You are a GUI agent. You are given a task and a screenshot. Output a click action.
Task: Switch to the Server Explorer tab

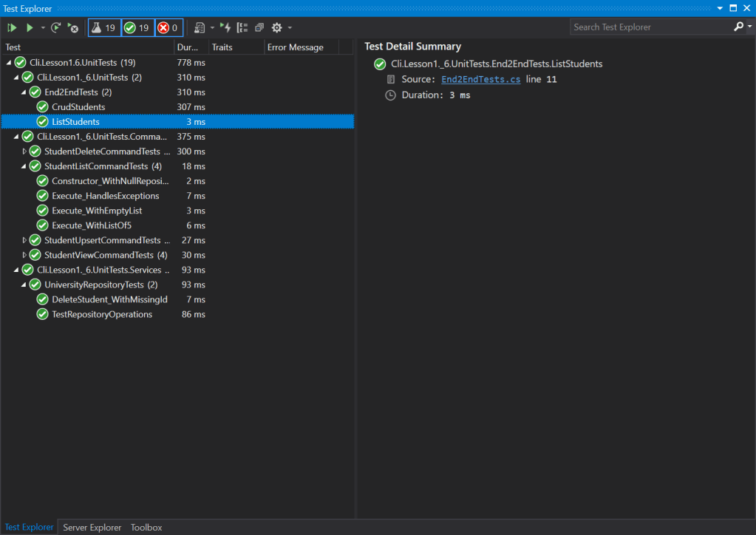tap(92, 527)
